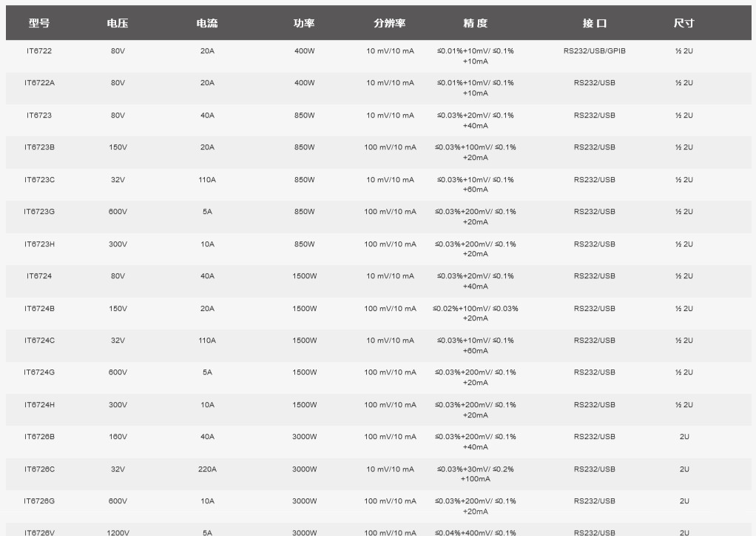Open the IT6722A model entry
This screenshot has width=756, height=536.
[39, 83]
